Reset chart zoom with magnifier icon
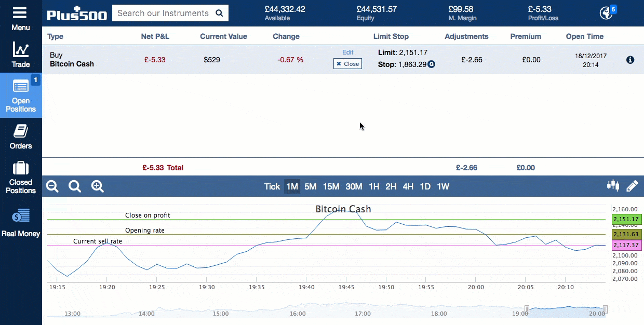 pyautogui.click(x=75, y=186)
